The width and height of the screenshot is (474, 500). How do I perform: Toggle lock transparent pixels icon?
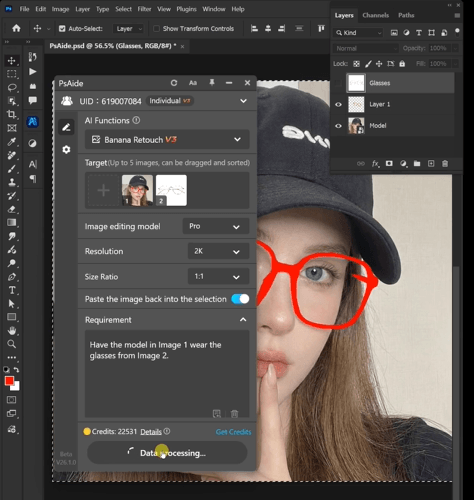356,64
